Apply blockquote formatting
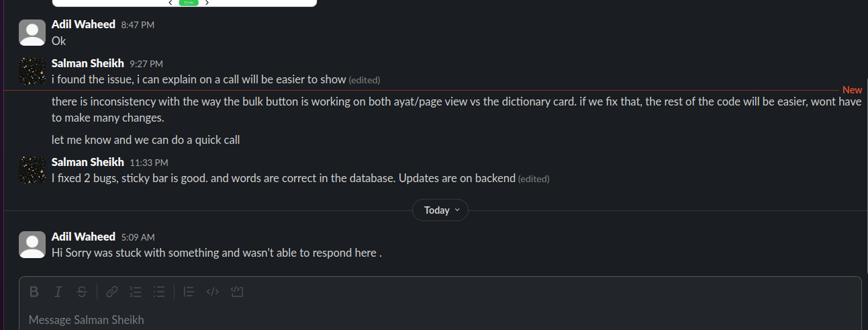Viewport: 868px width, 330px height. point(189,292)
